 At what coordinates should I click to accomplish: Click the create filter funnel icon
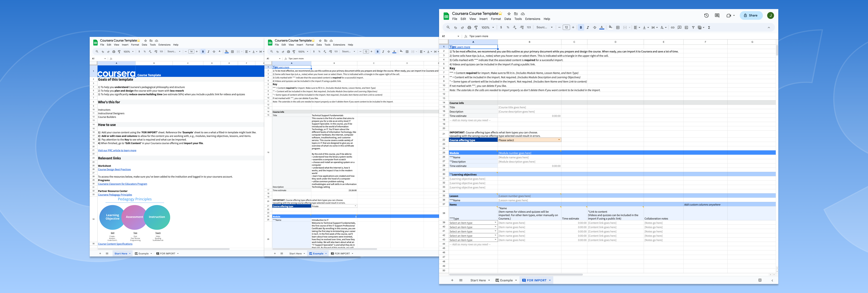coord(693,28)
